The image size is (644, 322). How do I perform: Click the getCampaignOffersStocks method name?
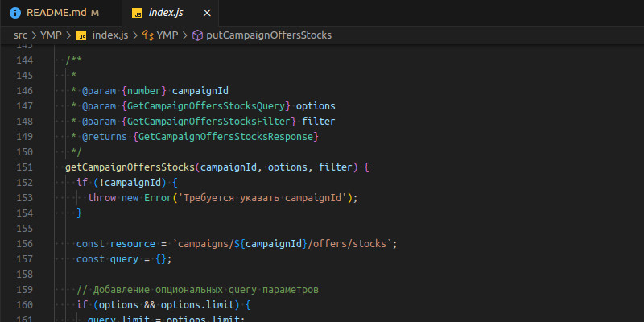[130, 167]
